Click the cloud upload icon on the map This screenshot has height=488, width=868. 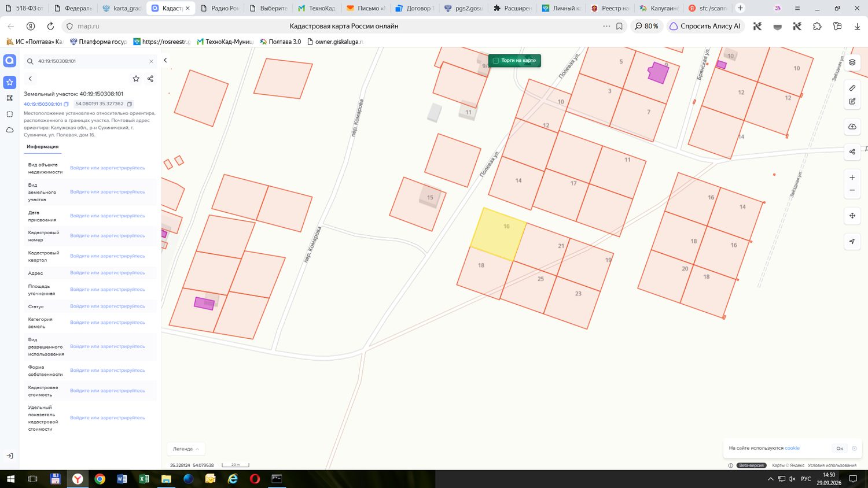[x=852, y=127]
